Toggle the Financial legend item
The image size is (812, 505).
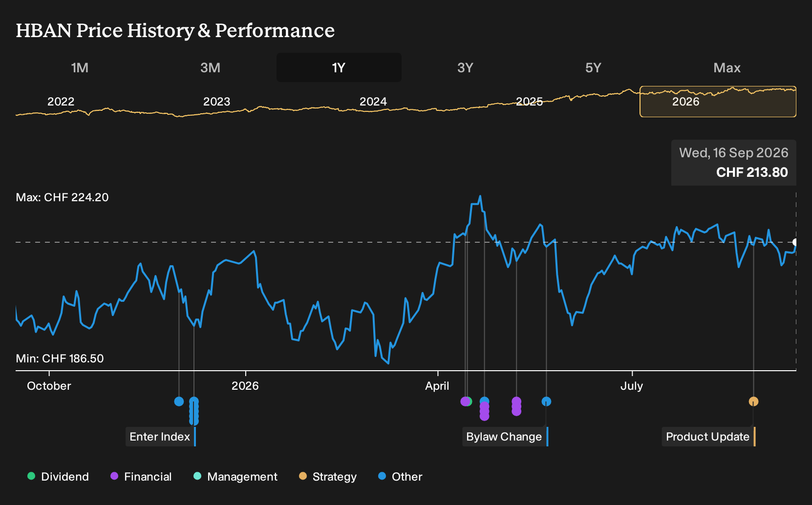pos(141,477)
